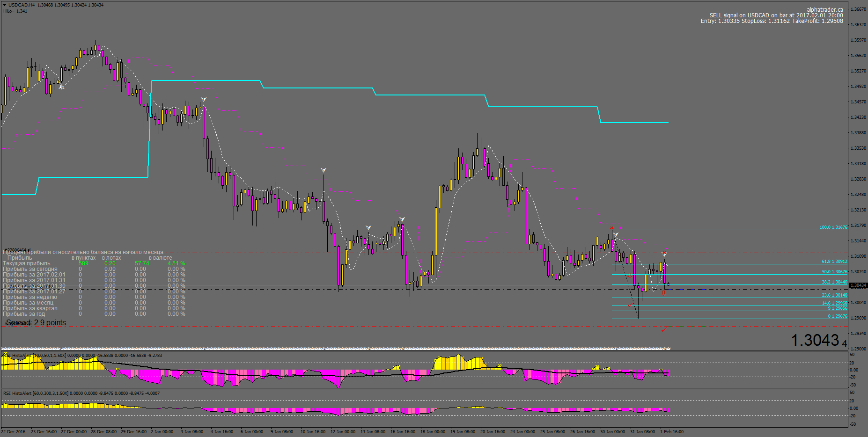868x437 pixels.
Task: Click the 22 Dec 2016 time axis label
Action: [13, 432]
